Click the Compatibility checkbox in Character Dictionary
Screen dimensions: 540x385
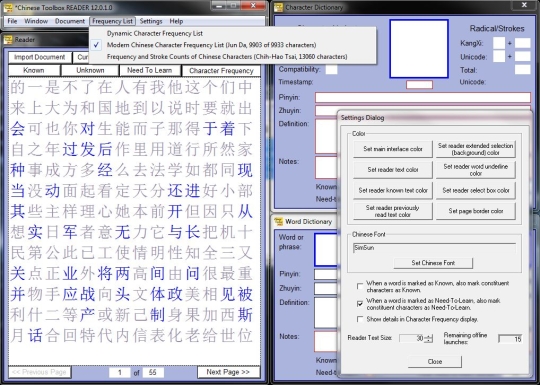click(x=331, y=70)
